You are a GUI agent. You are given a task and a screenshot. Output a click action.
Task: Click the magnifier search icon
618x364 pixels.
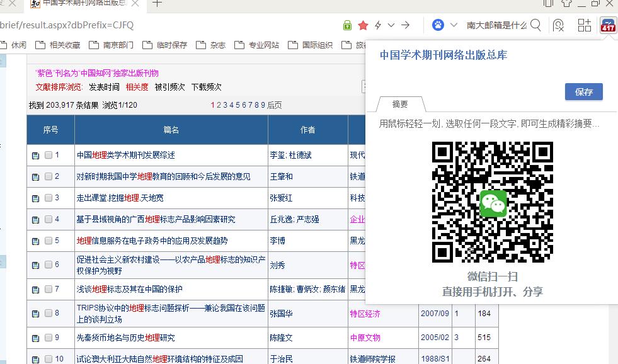pyautogui.click(x=535, y=25)
